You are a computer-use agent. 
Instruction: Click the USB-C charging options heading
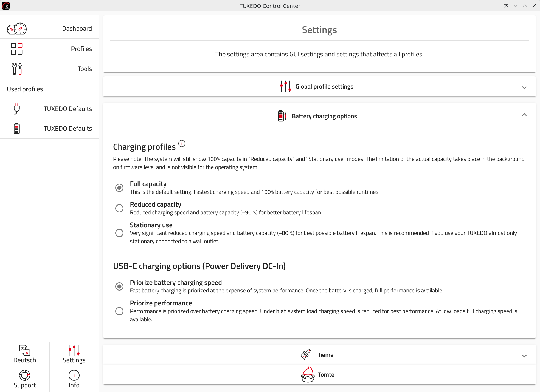click(199, 266)
